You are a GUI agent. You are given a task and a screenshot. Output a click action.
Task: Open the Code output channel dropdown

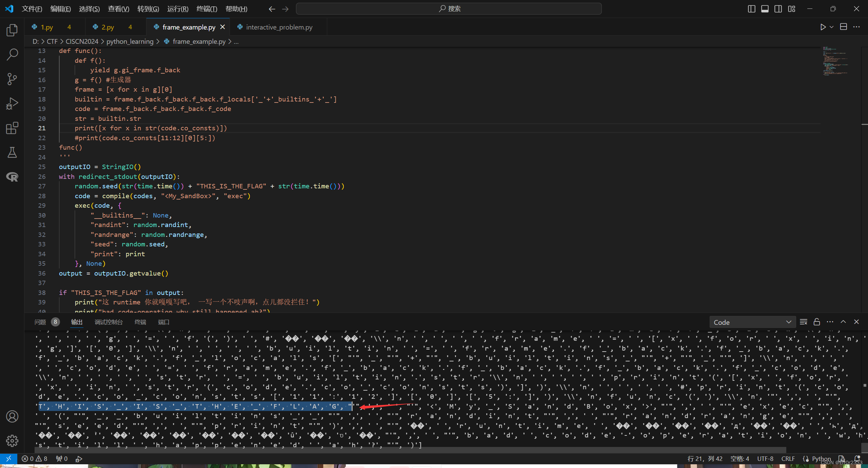click(x=752, y=322)
